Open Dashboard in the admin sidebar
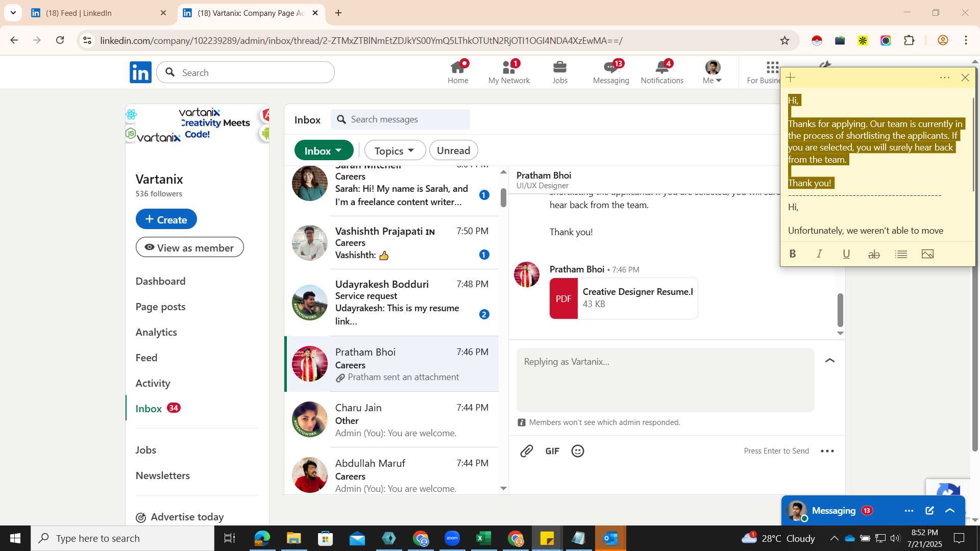980x551 pixels. coord(160,281)
